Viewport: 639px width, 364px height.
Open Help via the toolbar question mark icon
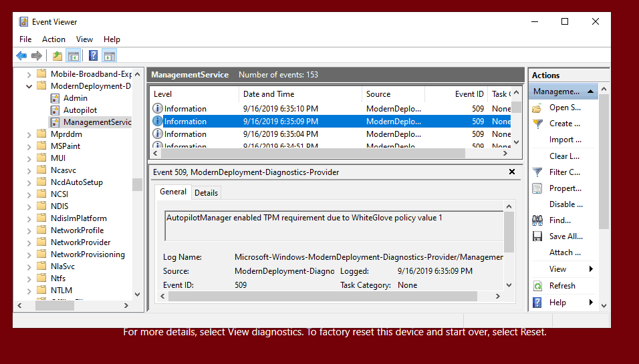(x=94, y=55)
